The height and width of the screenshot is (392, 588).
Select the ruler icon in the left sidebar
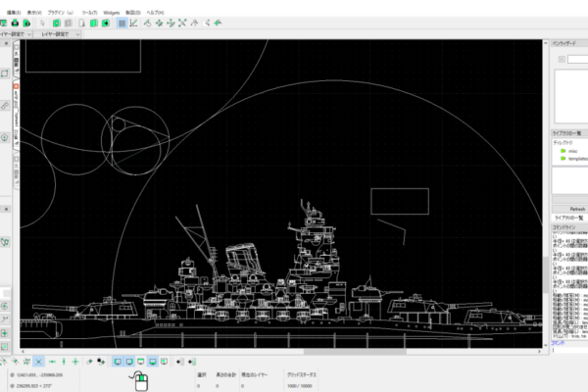click(x=5, y=106)
